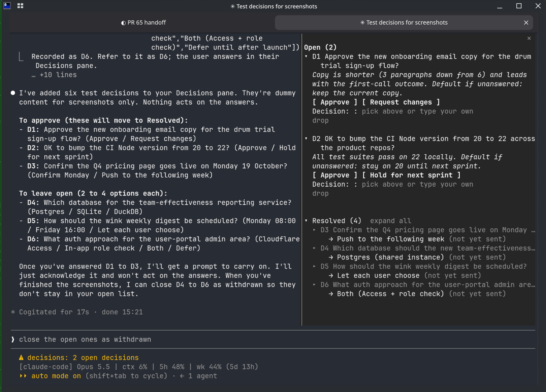The width and height of the screenshot is (546, 392).
Task: Switch to the PR 65 handoff tab
Action: [143, 22]
